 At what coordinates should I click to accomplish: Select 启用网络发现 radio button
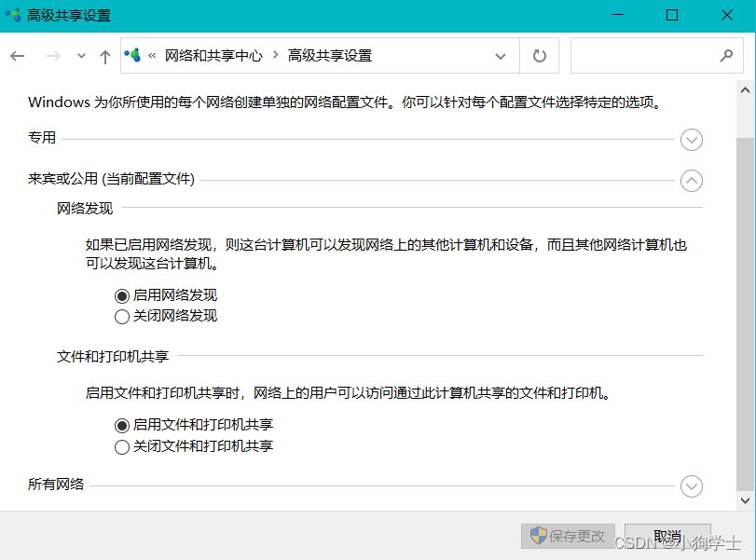(122, 295)
